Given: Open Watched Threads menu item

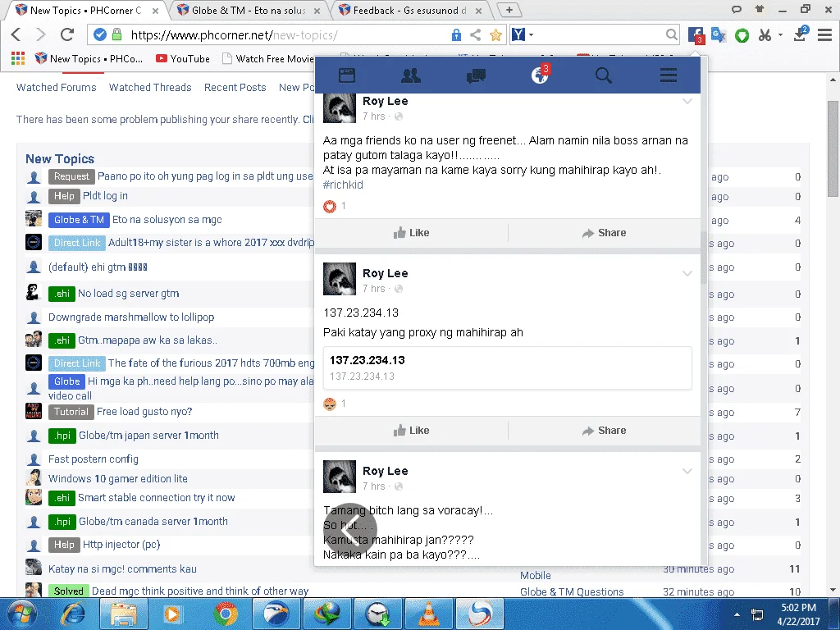Looking at the screenshot, I should [150, 87].
